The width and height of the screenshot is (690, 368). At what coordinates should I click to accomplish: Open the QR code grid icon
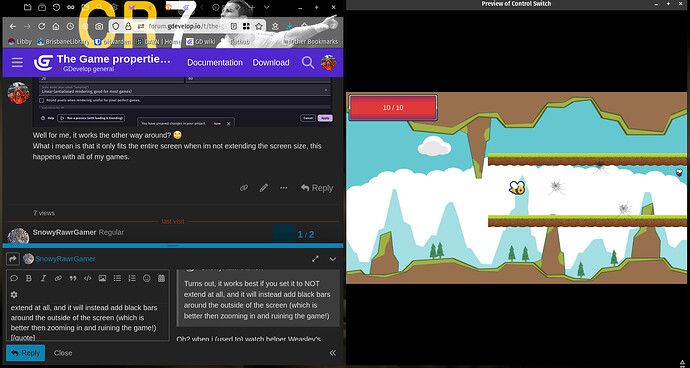[246, 26]
